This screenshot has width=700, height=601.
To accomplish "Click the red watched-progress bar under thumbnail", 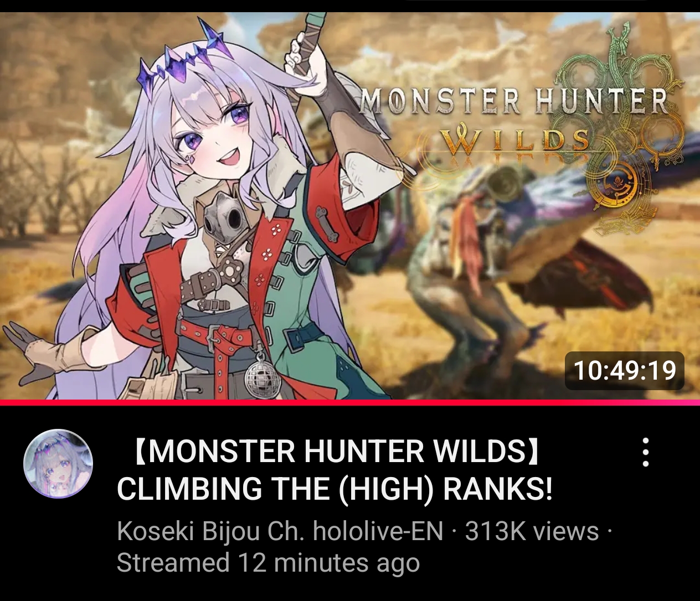I will click(350, 402).
